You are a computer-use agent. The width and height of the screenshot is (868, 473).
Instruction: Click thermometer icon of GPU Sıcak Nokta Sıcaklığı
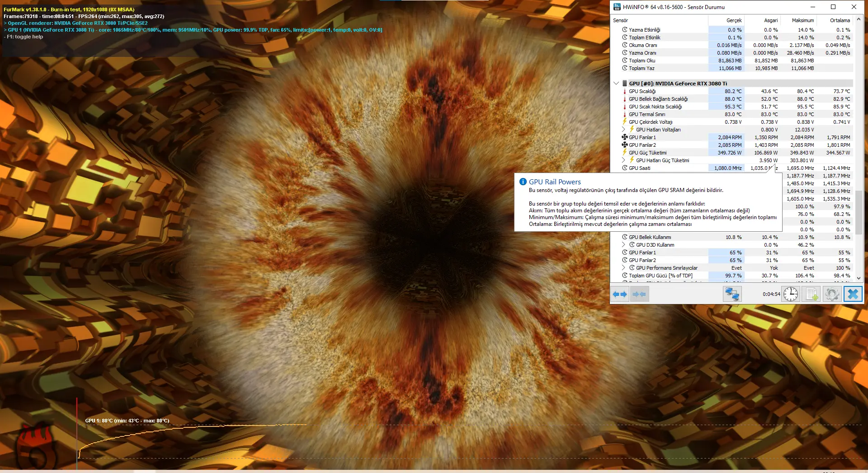(625, 107)
